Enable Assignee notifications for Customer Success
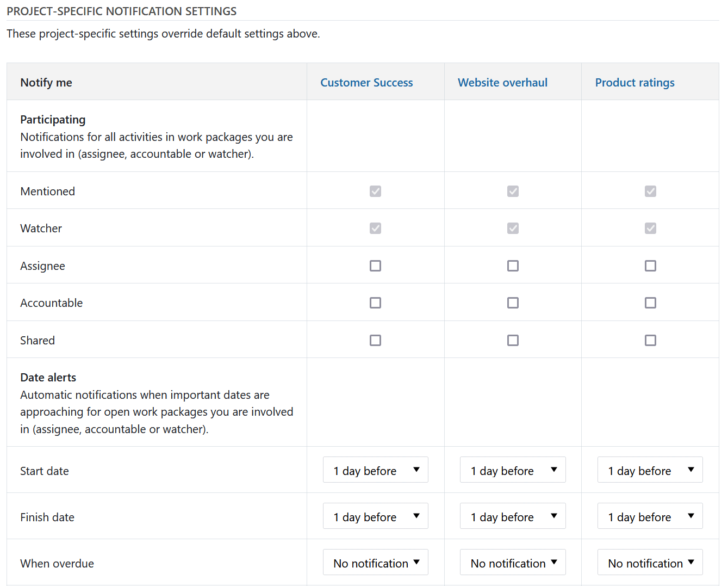Image resolution: width=728 pixels, height=586 pixels. click(375, 266)
